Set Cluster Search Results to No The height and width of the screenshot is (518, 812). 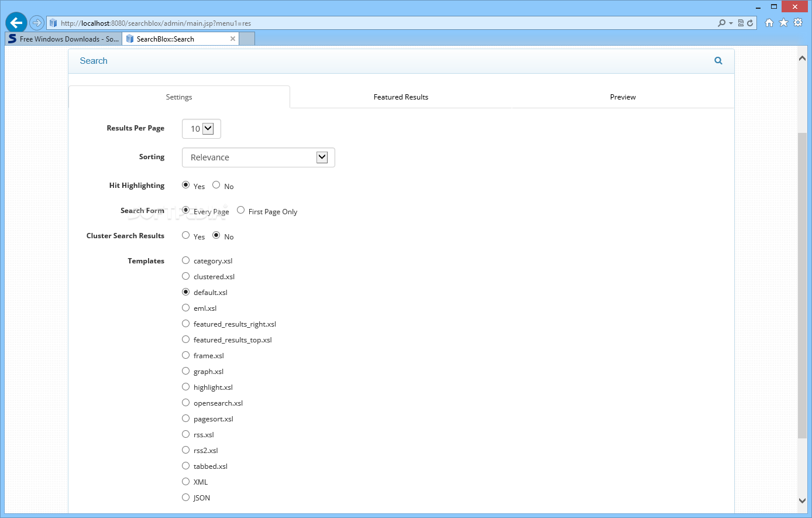[216, 235]
